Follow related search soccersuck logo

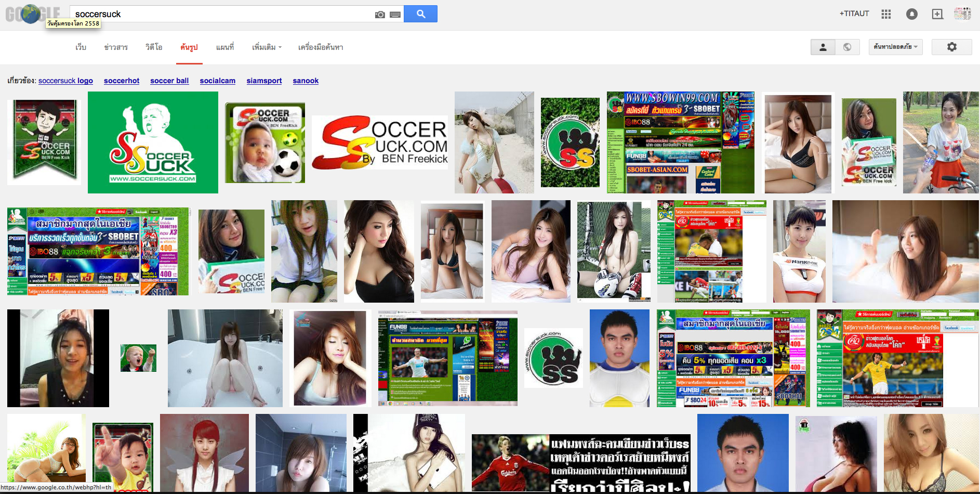tap(65, 81)
